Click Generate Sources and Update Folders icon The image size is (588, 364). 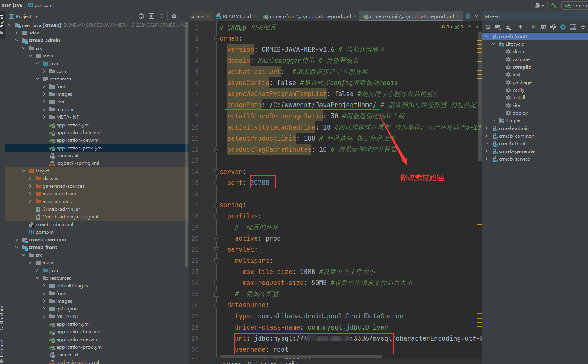(x=498, y=27)
